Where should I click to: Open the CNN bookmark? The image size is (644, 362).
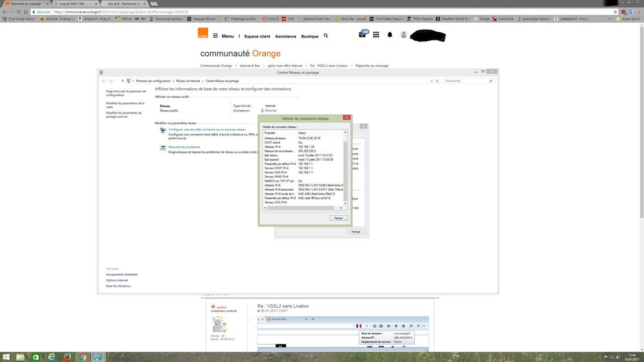288,19
